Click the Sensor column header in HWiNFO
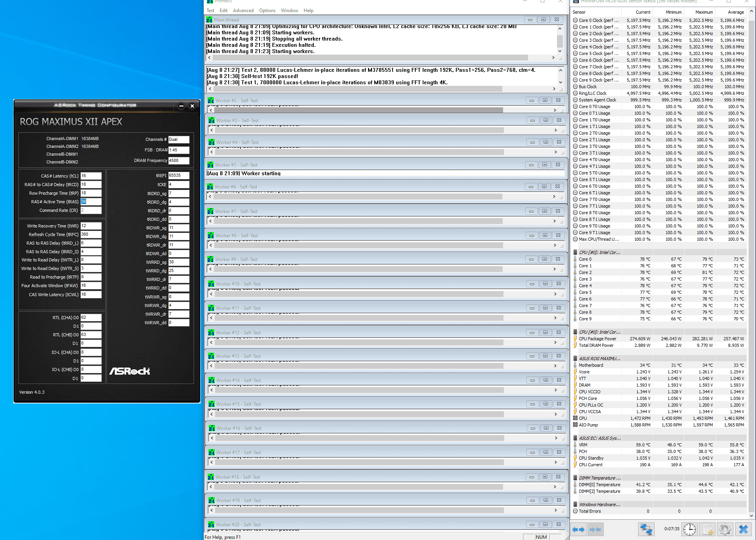 (x=596, y=12)
